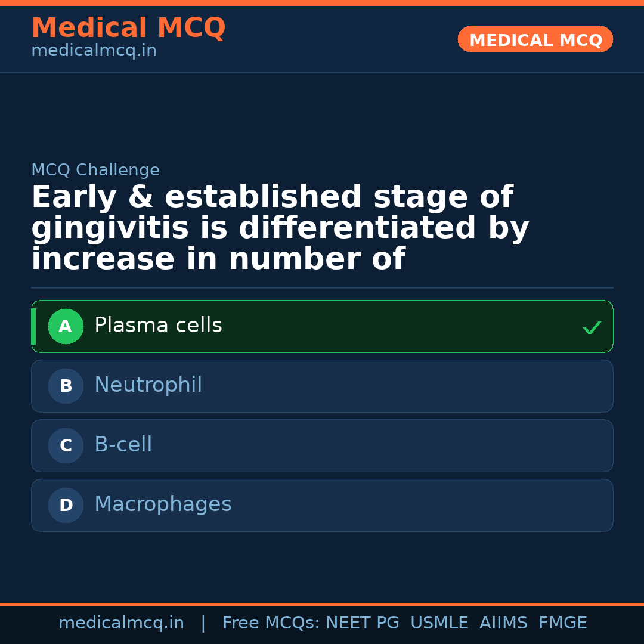Select the Macrophages answer option
Image resolution: width=644 pixels, height=644 pixels.
pyautogui.click(x=163, y=504)
